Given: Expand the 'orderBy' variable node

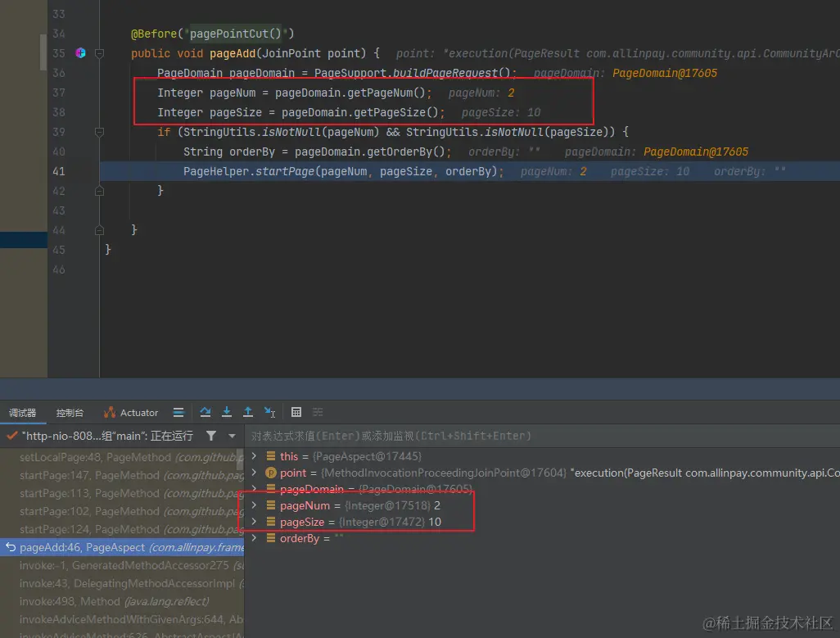Looking at the screenshot, I should [254, 537].
